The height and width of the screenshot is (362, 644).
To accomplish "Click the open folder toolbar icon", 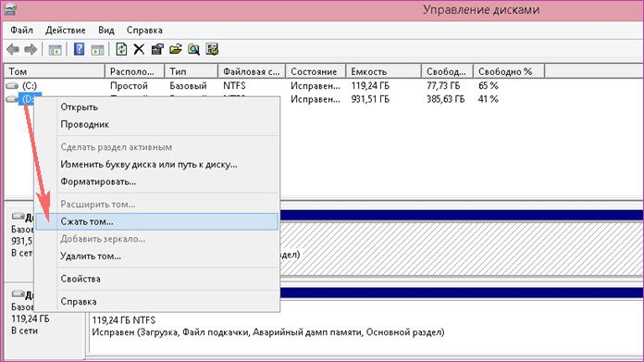I will 176,49.
